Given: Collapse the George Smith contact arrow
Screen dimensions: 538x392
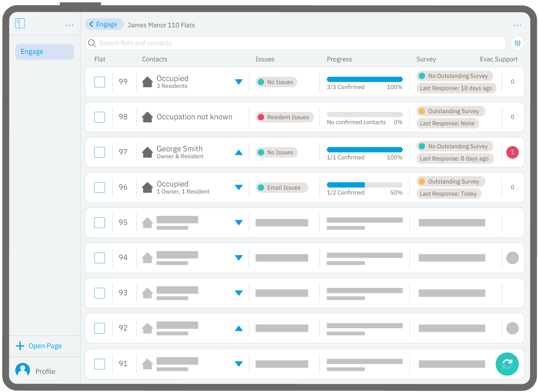Looking at the screenshot, I should 239,152.
